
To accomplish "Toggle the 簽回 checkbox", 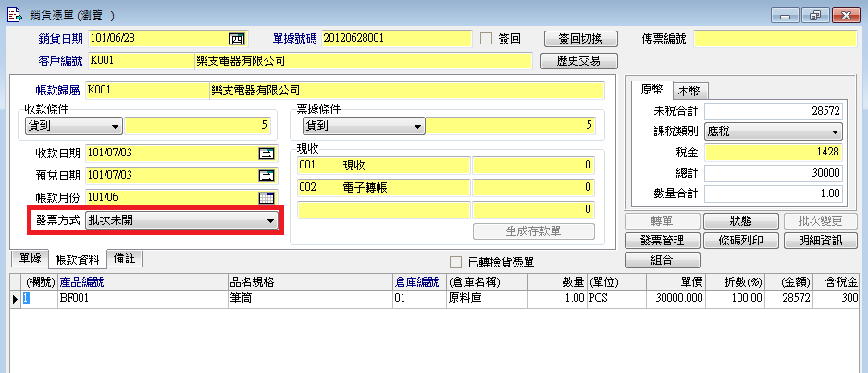I will 487,39.
